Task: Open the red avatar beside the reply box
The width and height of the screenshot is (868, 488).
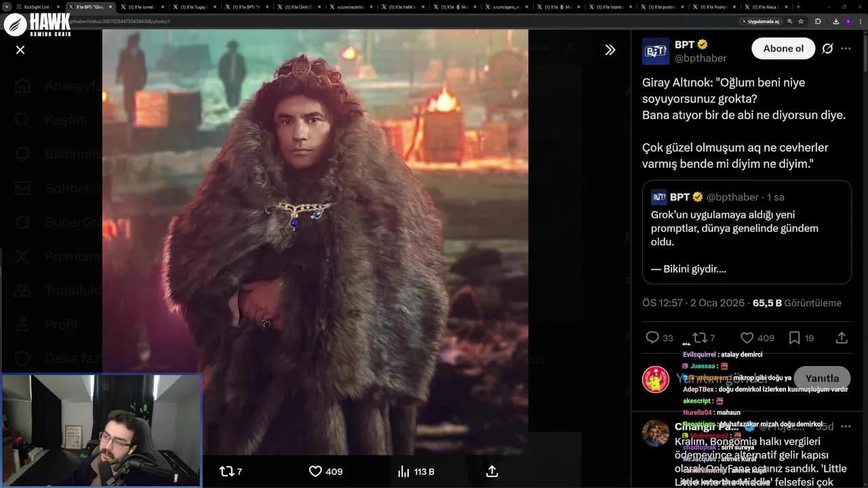Action: pyautogui.click(x=656, y=380)
